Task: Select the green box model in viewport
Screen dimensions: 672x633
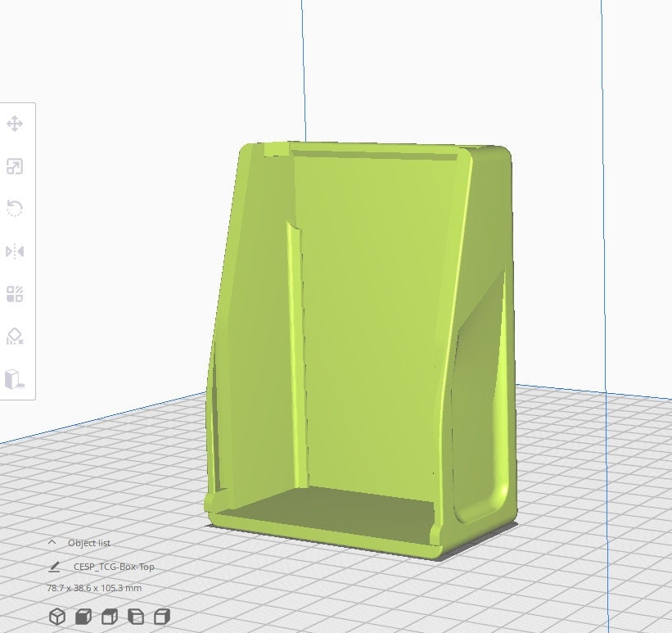Action: click(x=361, y=350)
